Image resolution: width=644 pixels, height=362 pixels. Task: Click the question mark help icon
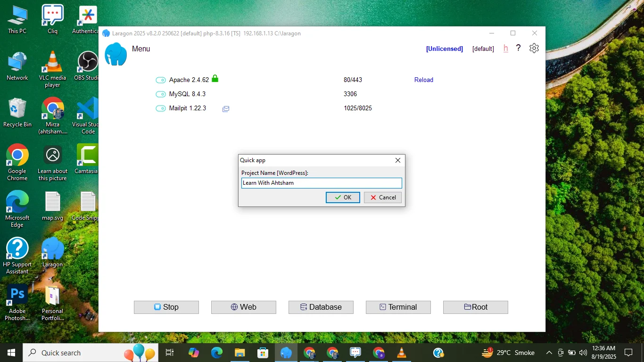pos(518,48)
